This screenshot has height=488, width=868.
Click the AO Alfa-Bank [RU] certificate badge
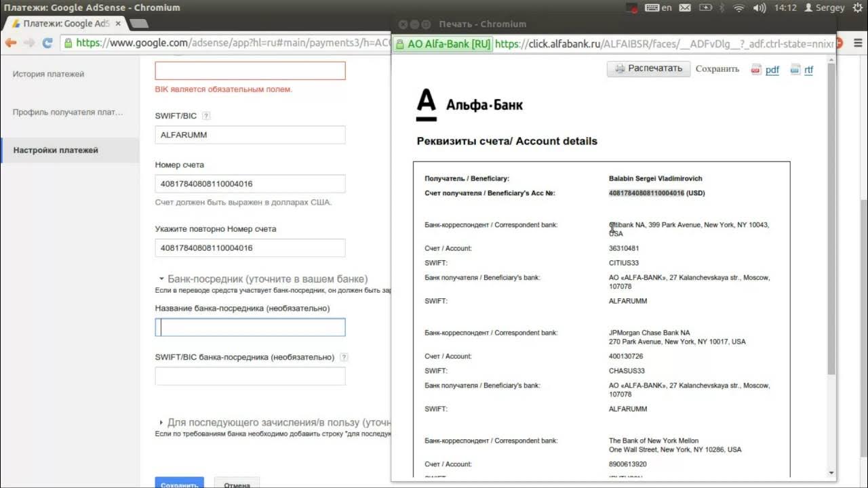(443, 45)
